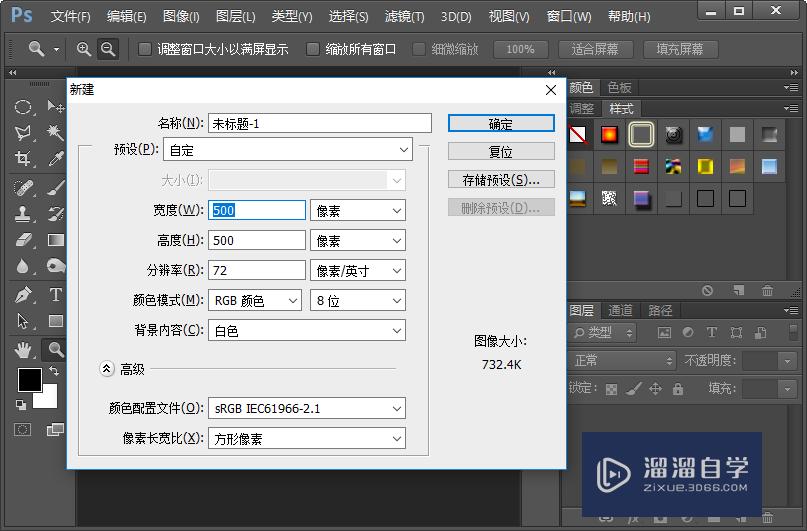Select the Eyedropper tool

[55, 158]
